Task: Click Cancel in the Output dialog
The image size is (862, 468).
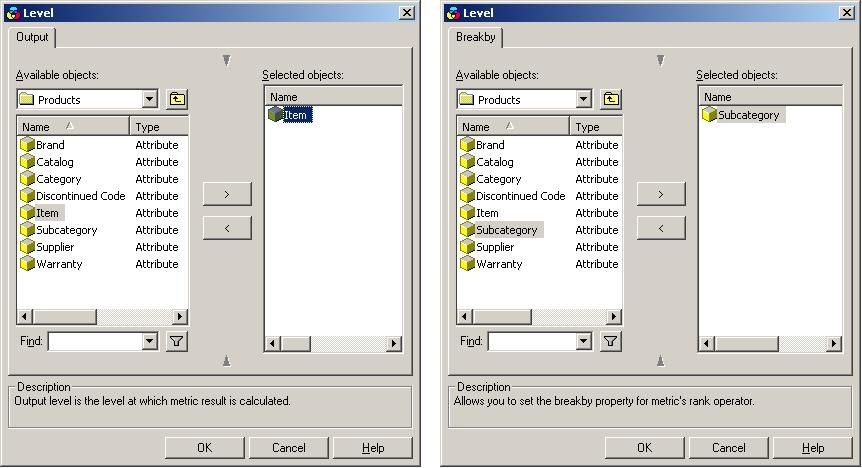Action: point(289,448)
